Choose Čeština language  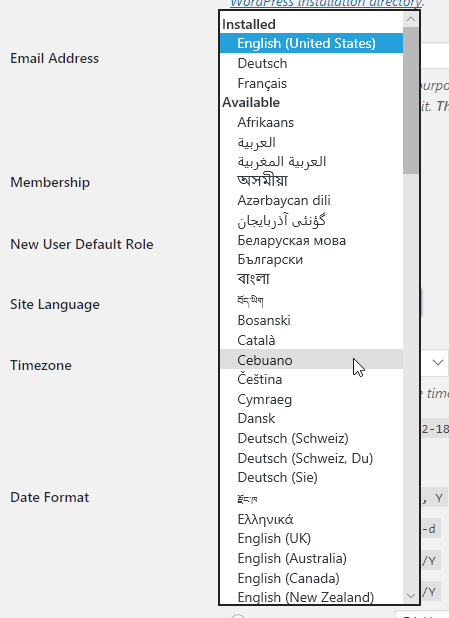click(x=311, y=379)
